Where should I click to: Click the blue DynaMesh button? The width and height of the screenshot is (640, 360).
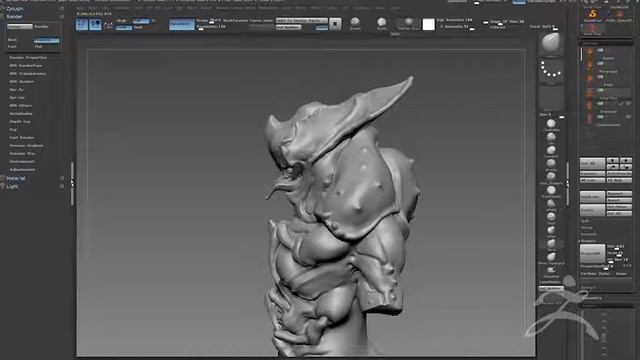(x=182, y=24)
